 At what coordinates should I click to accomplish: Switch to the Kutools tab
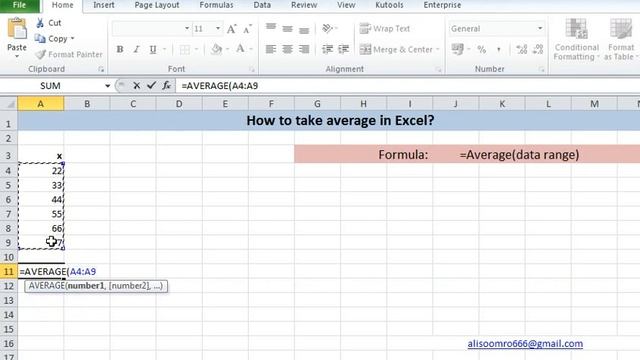pos(389,5)
